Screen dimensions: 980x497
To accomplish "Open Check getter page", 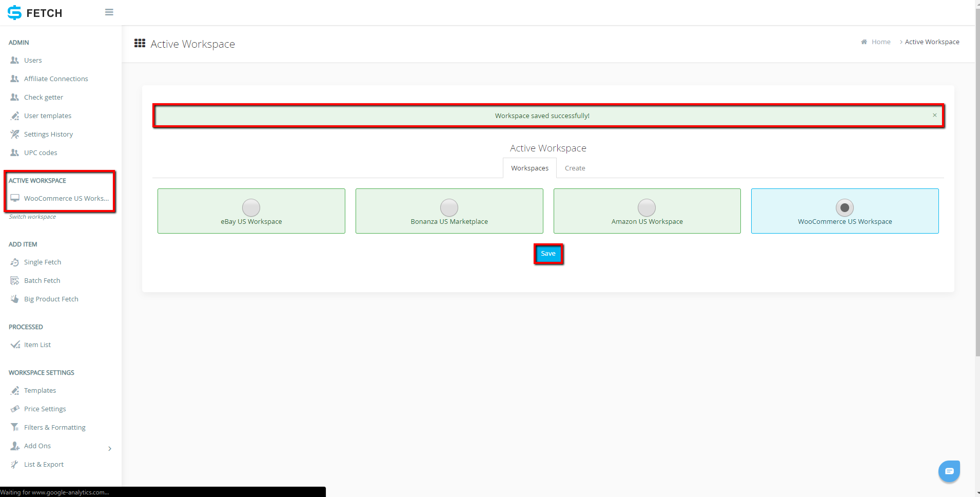I will (44, 97).
